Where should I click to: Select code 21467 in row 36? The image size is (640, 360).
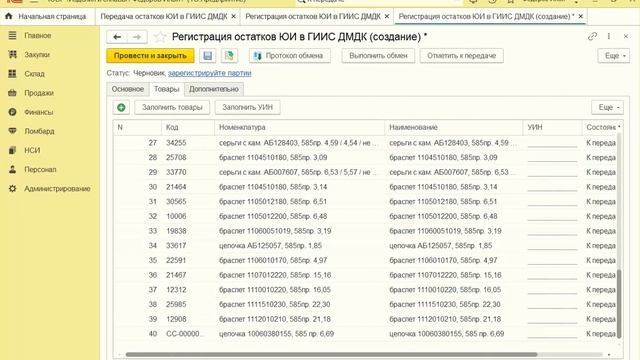coord(176,275)
